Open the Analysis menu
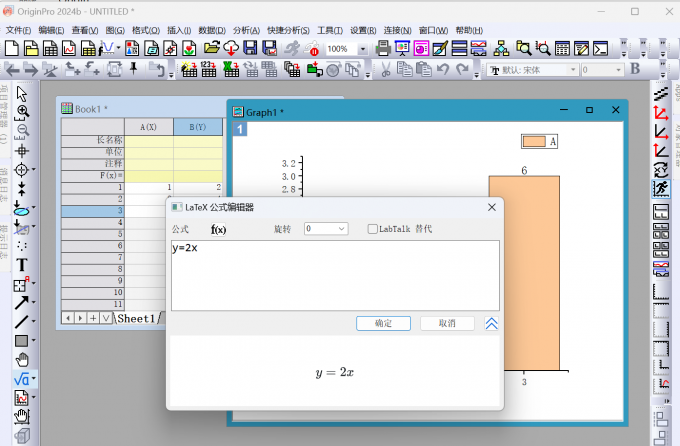 coord(246,30)
